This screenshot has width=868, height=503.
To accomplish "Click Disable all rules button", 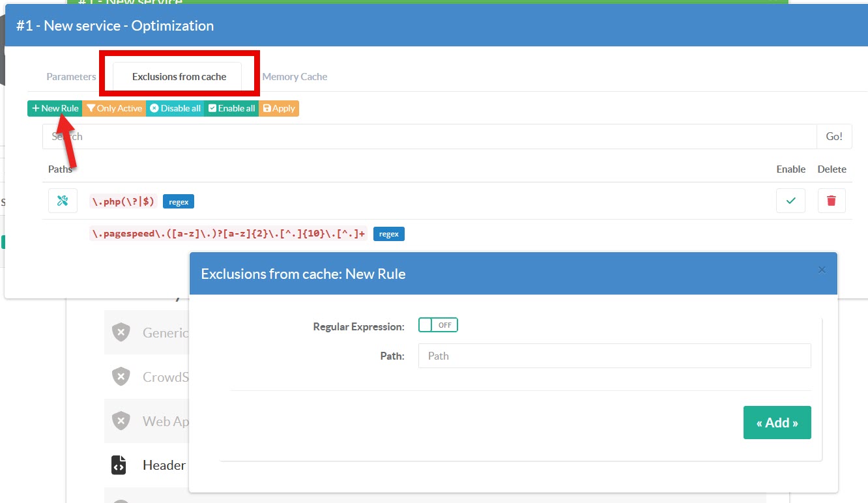I will click(x=175, y=108).
